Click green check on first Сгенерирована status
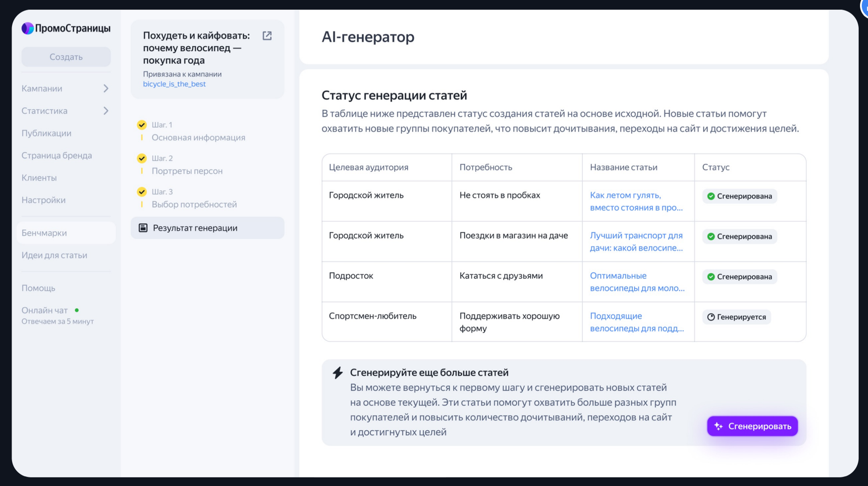Viewport: 868px width, 486px height. (711, 196)
